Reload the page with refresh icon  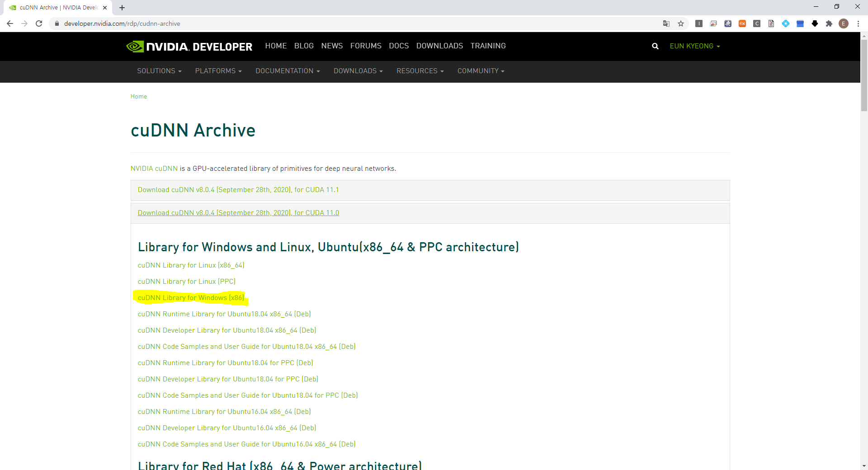(x=39, y=23)
